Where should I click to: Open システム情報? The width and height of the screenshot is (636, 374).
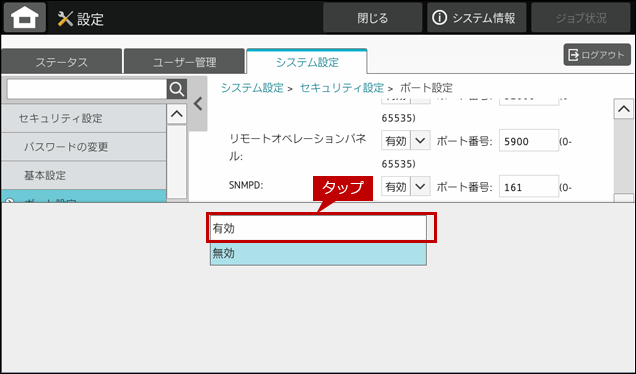476,18
